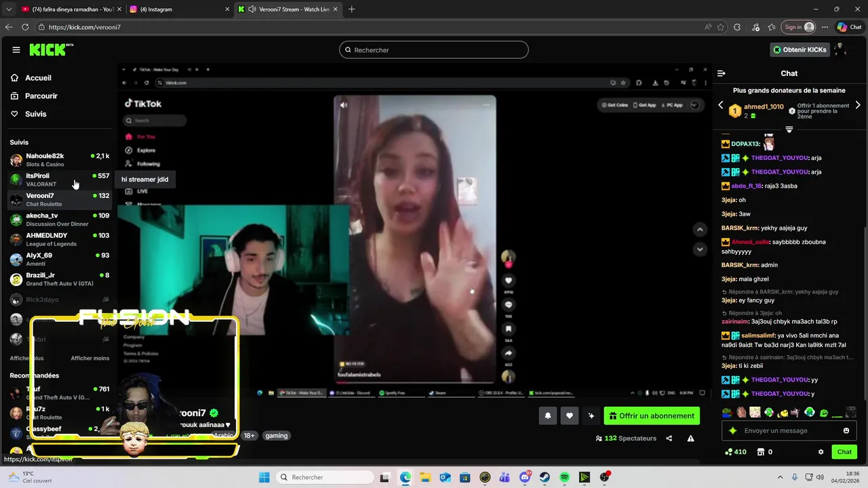This screenshot has height=488, width=868.
Task: Open Nahoule82k channel in followed list
Action: [x=60, y=160]
